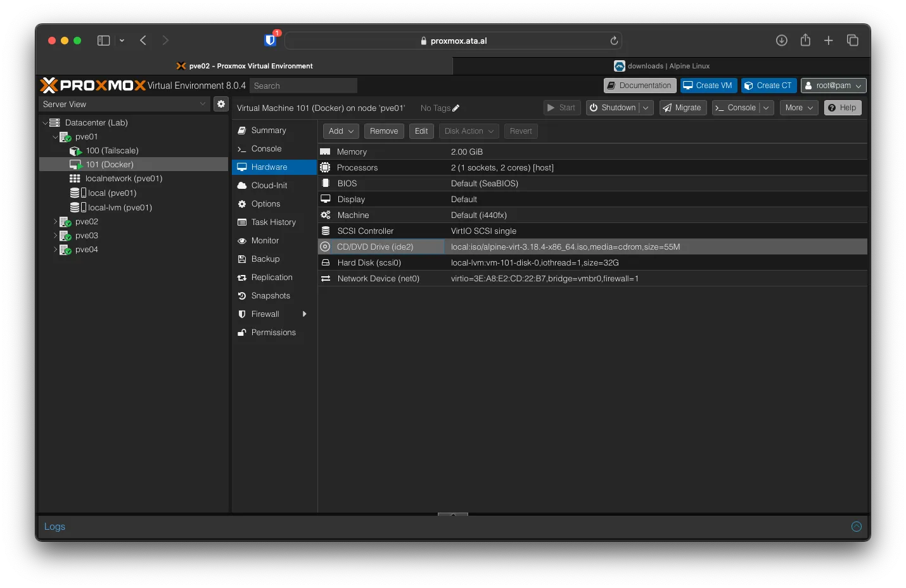Select the Machine row
The height and width of the screenshot is (588, 906).
tap(592, 215)
